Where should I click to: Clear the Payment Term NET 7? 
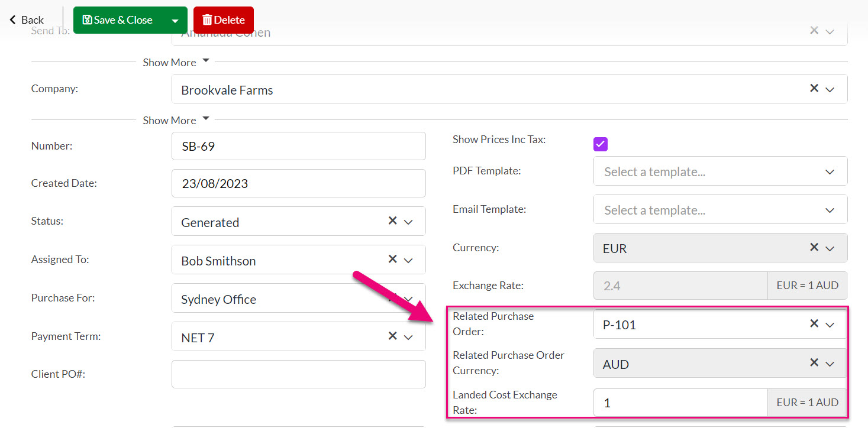pyautogui.click(x=392, y=336)
